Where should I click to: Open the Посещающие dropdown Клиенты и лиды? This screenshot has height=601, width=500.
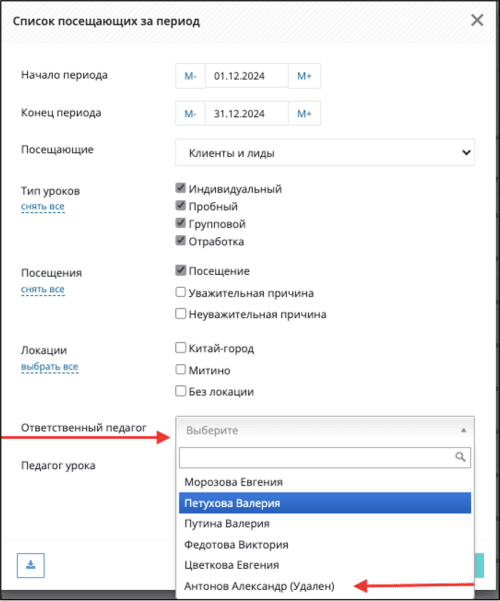tap(325, 153)
